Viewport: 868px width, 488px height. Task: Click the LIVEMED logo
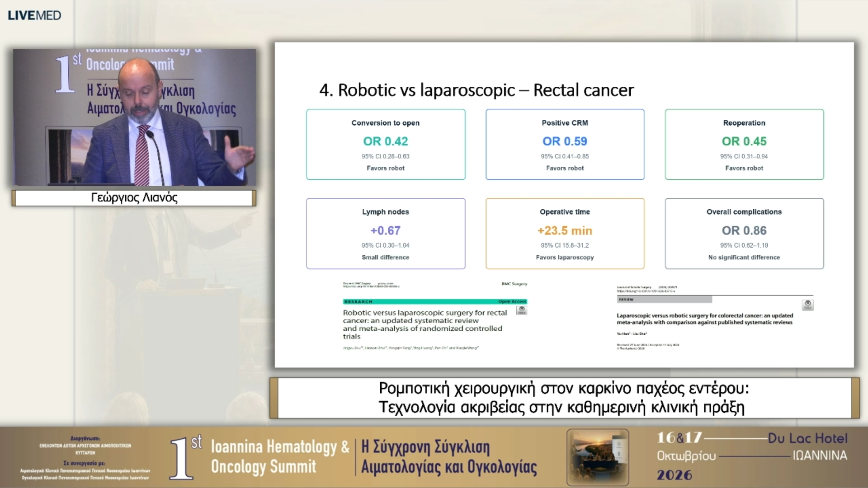34,15
